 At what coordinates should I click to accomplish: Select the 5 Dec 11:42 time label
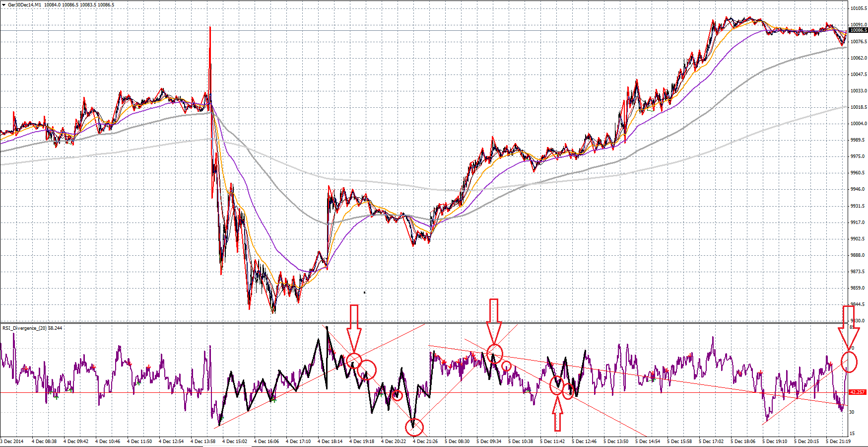[552, 441]
